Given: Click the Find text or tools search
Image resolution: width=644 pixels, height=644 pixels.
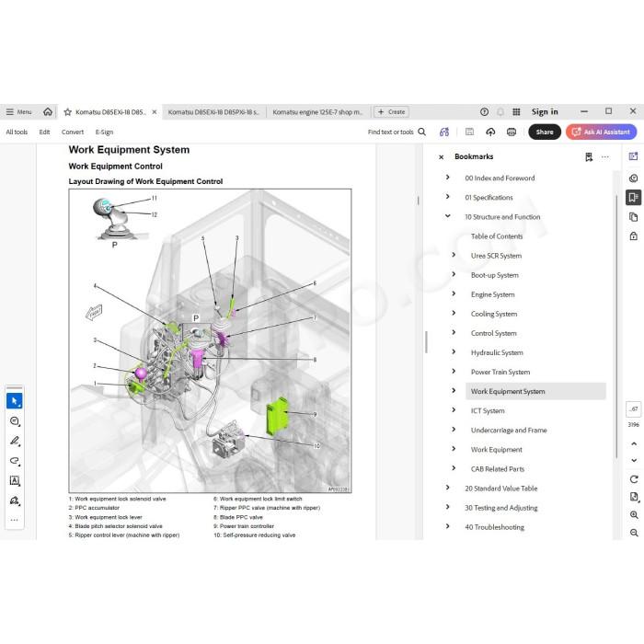Looking at the screenshot, I should point(397,132).
